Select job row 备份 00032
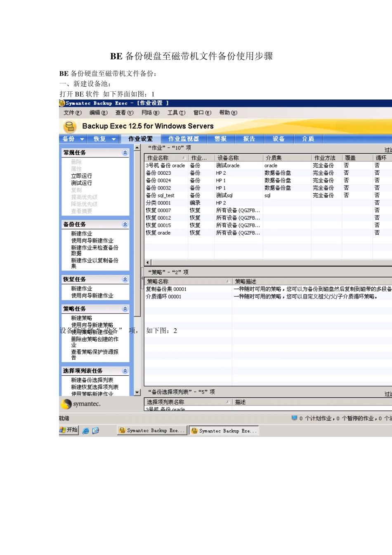The image size is (392, 555). click(268, 188)
